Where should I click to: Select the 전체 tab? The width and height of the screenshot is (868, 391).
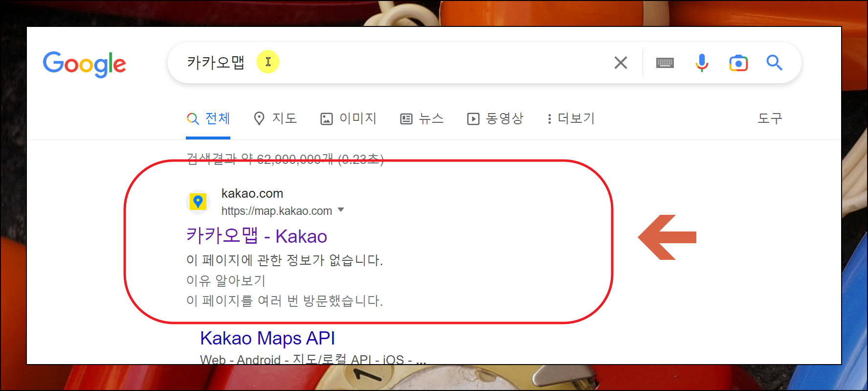(208, 118)
